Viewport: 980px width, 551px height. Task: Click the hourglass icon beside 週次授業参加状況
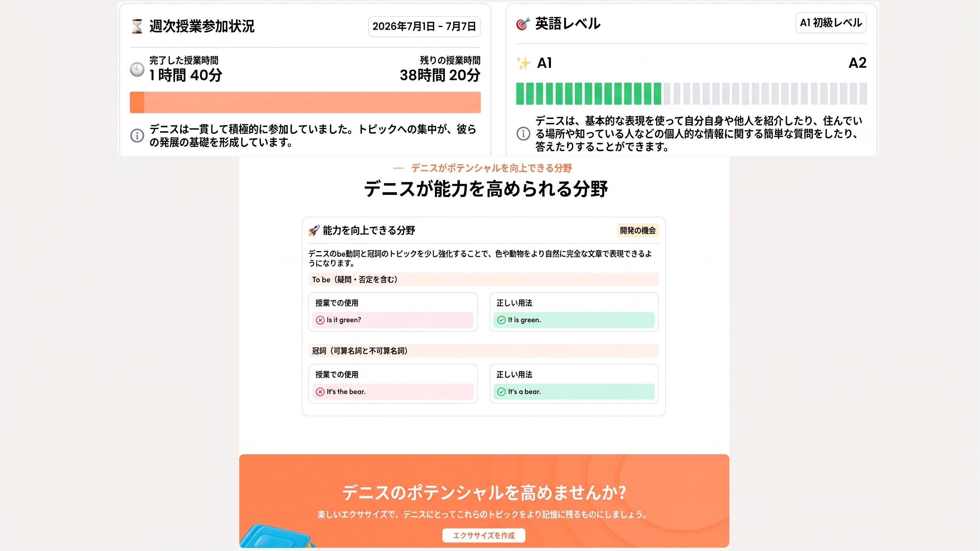click(x=137, y=26)
